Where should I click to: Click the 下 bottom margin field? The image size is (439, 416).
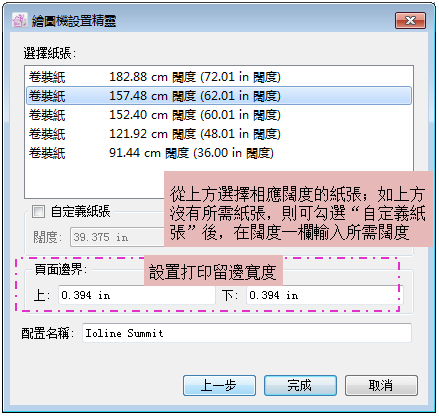click(324, 295)
